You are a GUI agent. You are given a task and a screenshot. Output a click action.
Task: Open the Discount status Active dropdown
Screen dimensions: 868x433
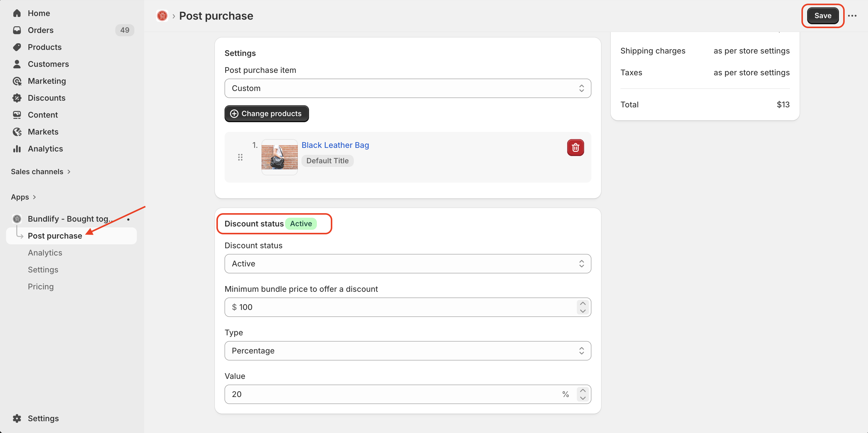[x=407, y=264]
